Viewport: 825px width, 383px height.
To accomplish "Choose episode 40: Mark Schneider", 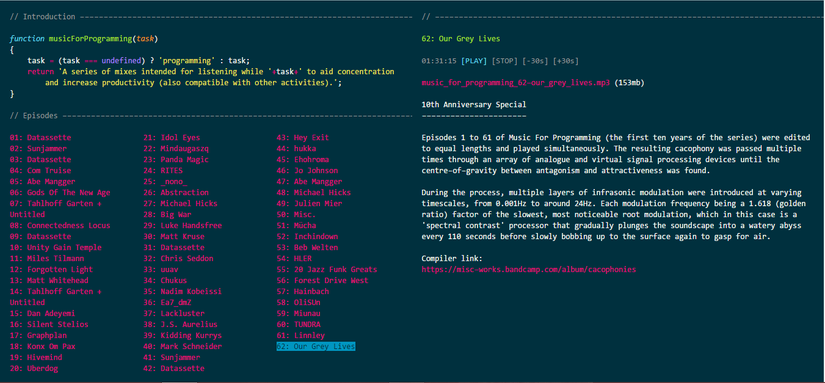I will pos(183,346).
